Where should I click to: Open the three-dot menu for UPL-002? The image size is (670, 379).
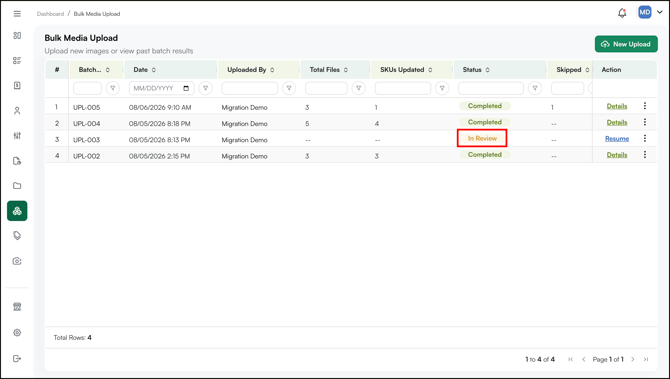645,155
